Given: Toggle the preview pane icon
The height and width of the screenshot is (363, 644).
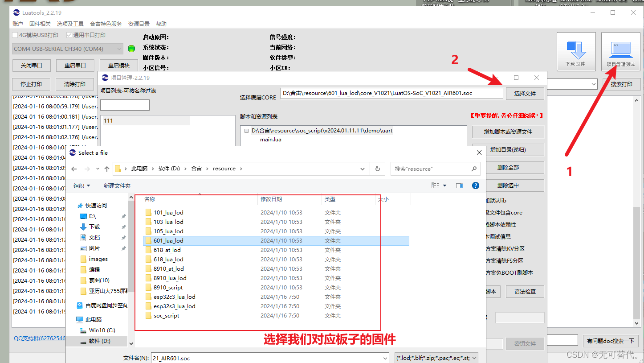Looking at the screenshot, I should tap(459, 186).
